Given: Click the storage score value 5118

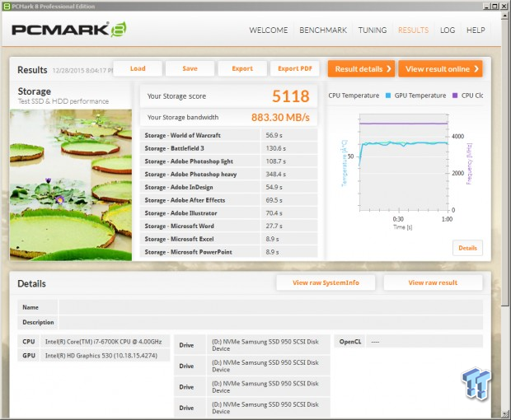Looking at the screenshot, I should tap(290, 96).
